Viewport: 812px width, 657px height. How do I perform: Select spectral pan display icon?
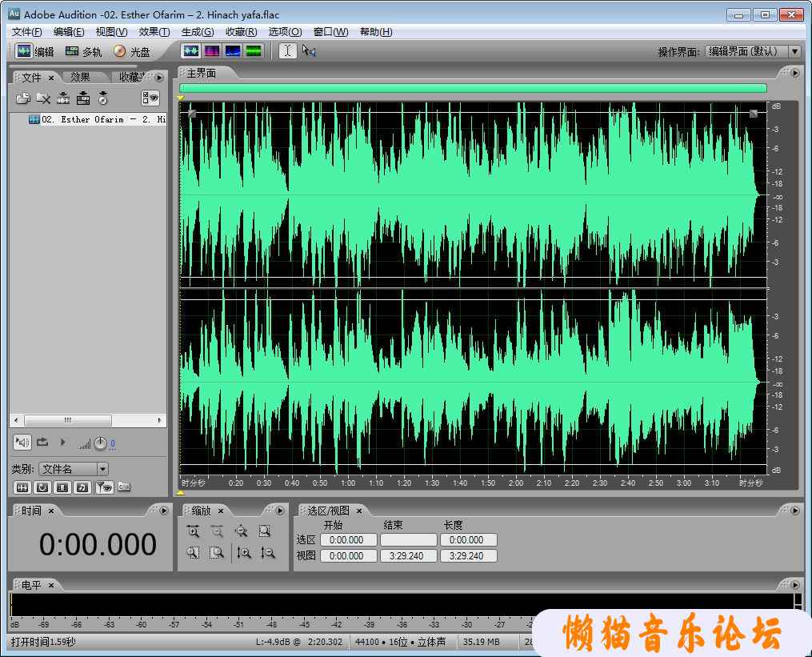(x=233, y=50)
